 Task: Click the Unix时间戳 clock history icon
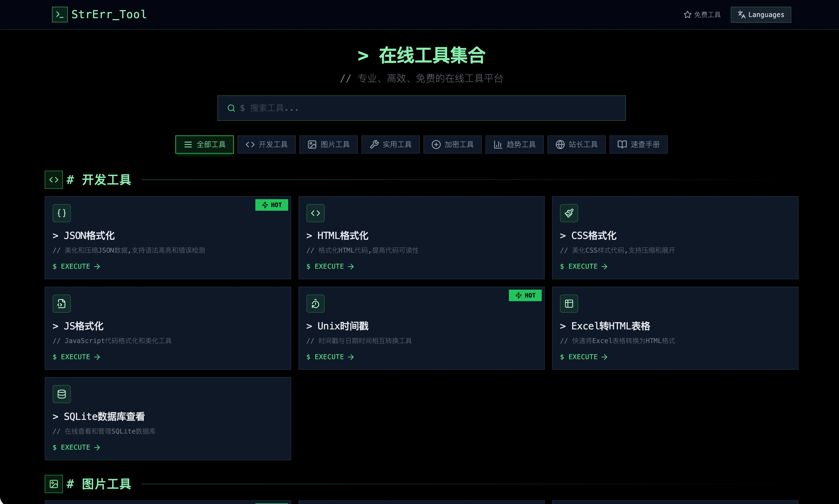[x=315, y=304]
